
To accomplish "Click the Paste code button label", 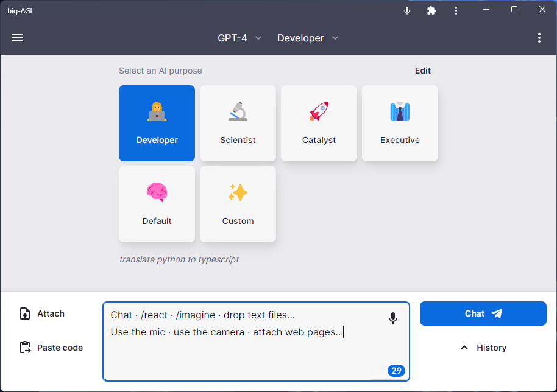I will click(x=60, y=348).
